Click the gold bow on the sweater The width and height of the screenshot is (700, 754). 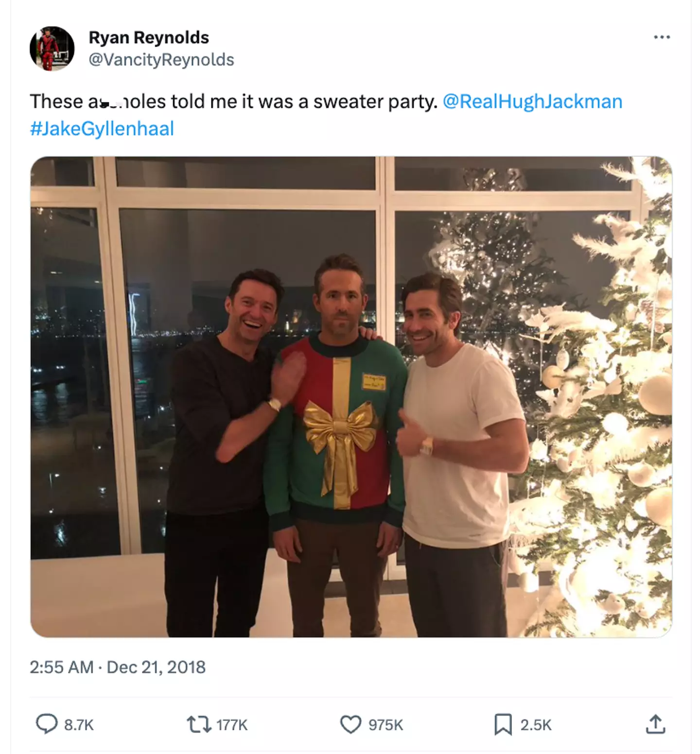(x=341, y=428)
